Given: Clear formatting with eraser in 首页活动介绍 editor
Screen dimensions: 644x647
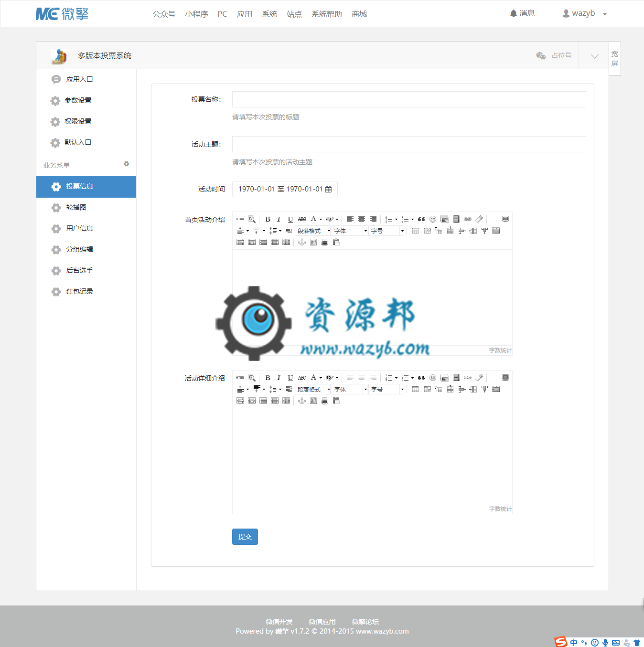Looking at the screenshot, I should (479, 219).
